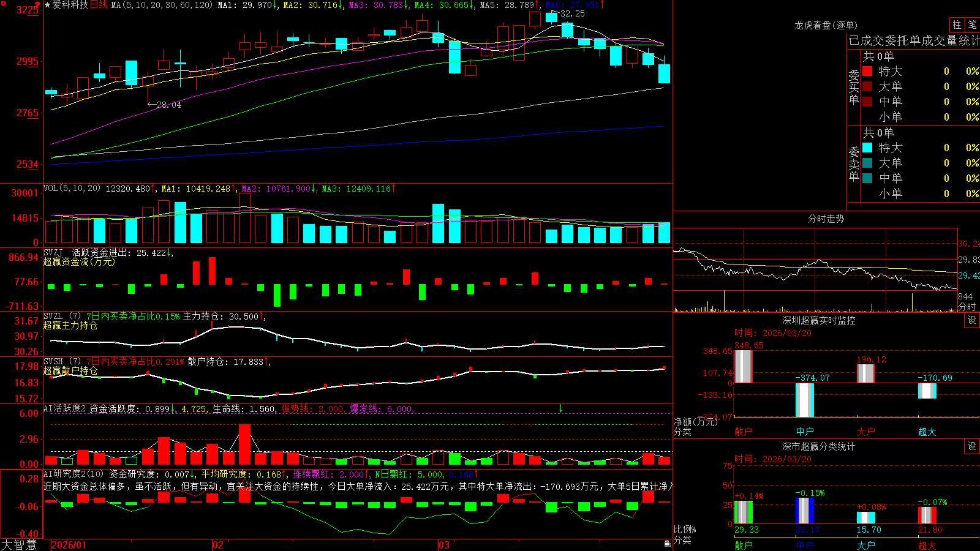Screen dimensions: 980x551
Task: Click the SVSH 散户持仓 indicator label
Action: point(62,361)
